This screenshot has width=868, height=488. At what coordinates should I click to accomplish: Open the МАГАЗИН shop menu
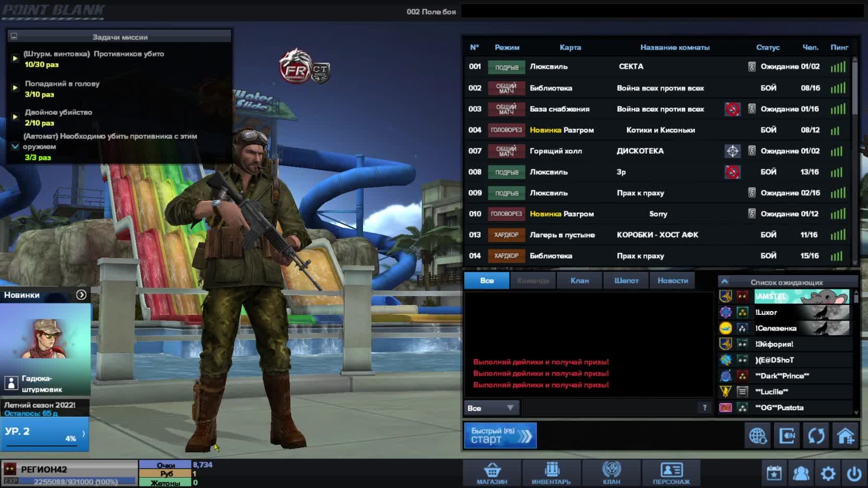coord(492,473)
